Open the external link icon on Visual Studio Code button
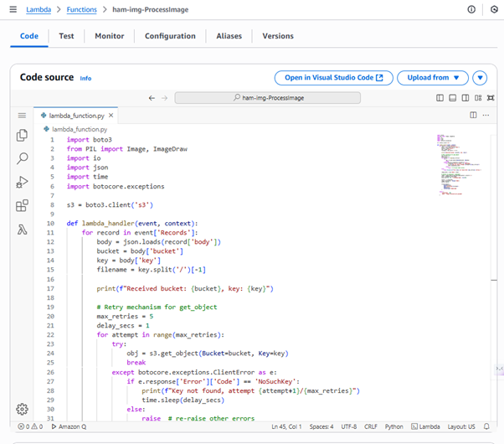Screen dimensions: 504x444 pyautogui.click(x=379, y=78)
